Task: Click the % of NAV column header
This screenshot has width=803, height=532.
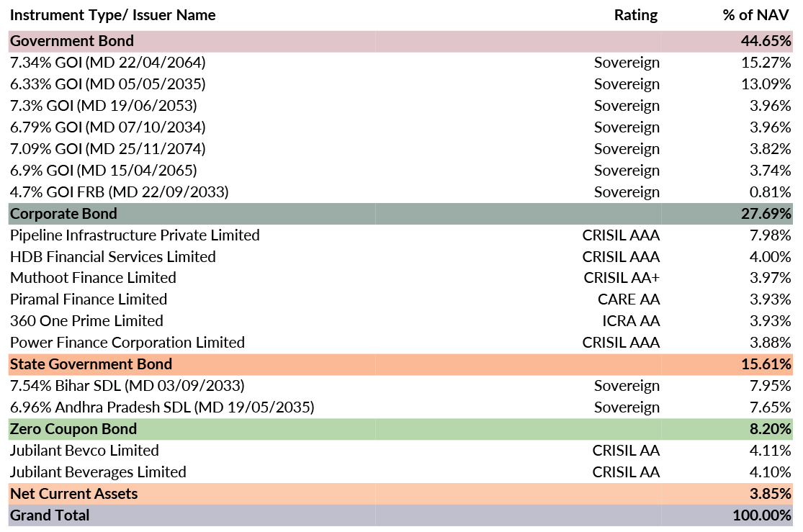Action: (756, 14)
